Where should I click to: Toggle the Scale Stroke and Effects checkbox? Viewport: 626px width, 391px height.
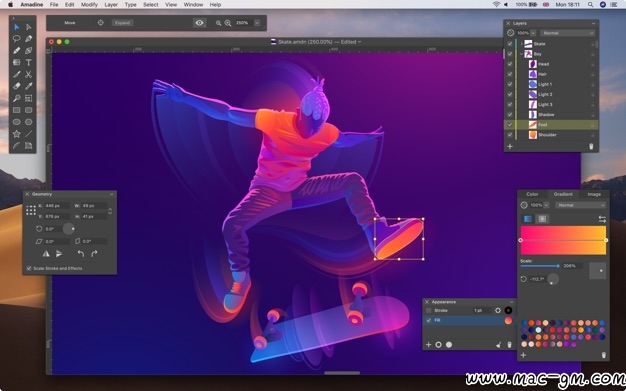point(29,268)
